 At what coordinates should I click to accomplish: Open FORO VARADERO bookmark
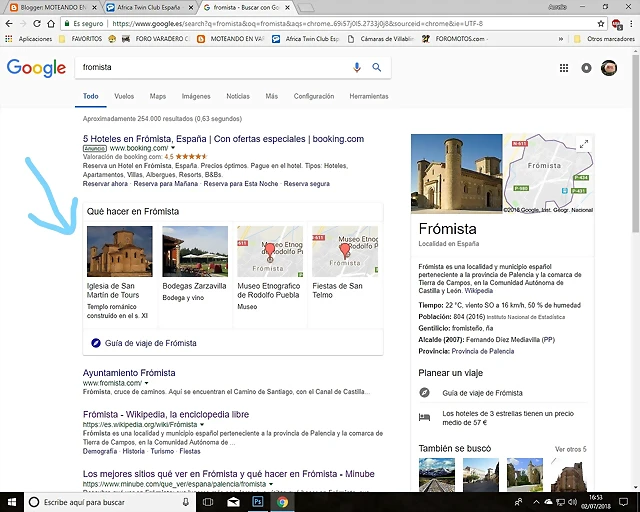(157, 39)
